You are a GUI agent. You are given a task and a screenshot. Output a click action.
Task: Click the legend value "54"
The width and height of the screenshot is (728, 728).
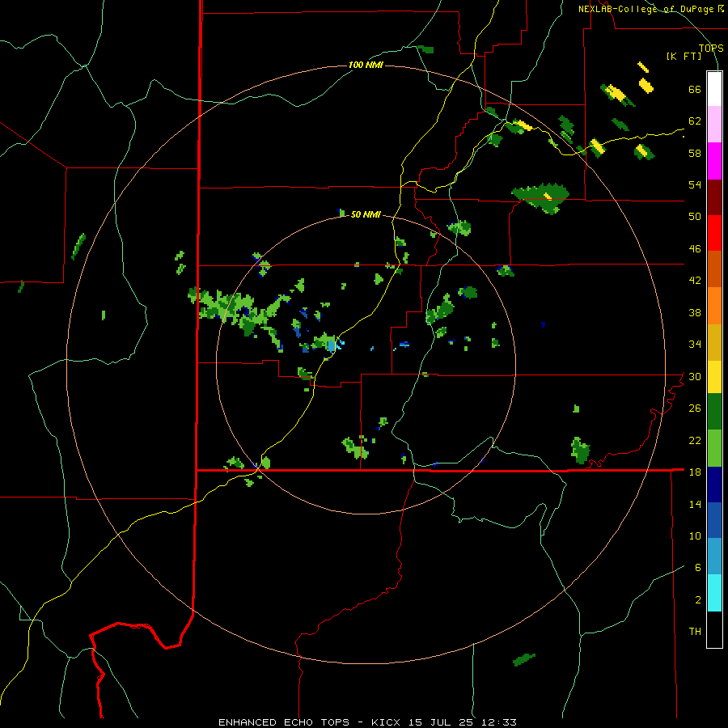695,184
